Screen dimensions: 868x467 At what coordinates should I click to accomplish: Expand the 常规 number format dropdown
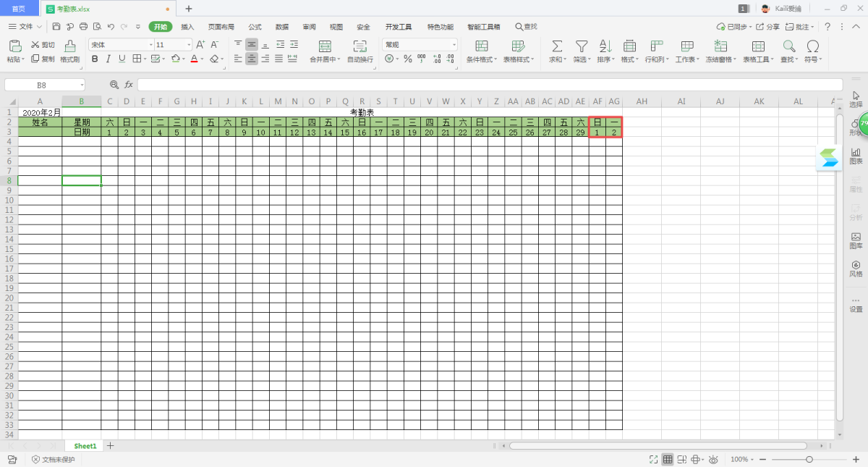click(454, 45)
